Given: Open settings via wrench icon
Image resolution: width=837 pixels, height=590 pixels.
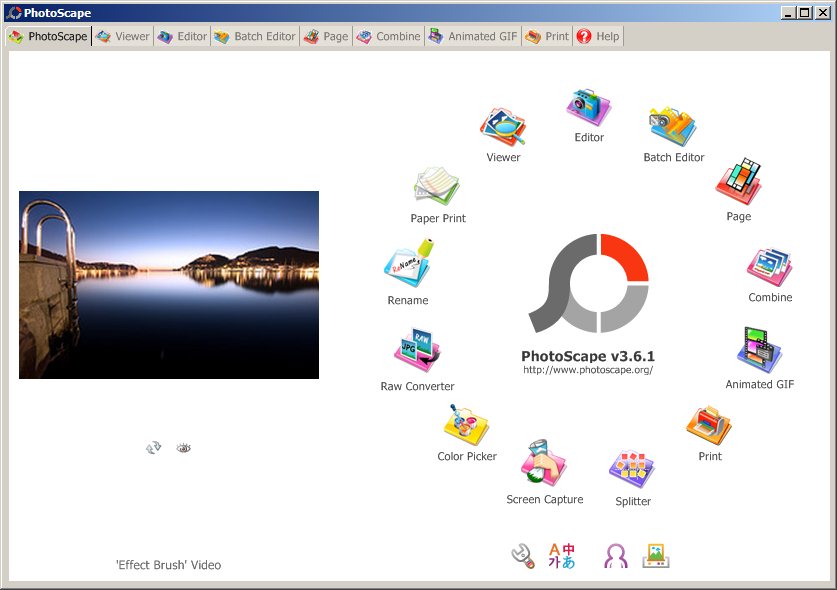Looking at the screenshot, I should pos(522,556).
